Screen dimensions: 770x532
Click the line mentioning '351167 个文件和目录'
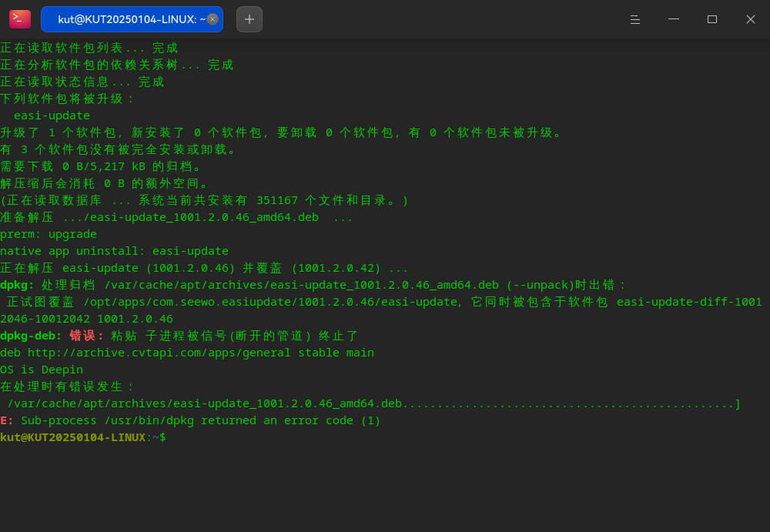tap(205, 200)
